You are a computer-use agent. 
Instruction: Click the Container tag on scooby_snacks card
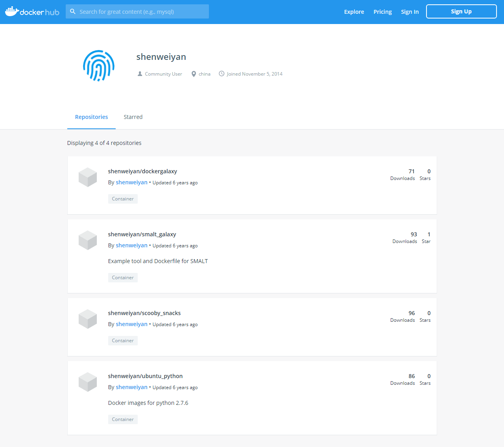coord(123,341)
